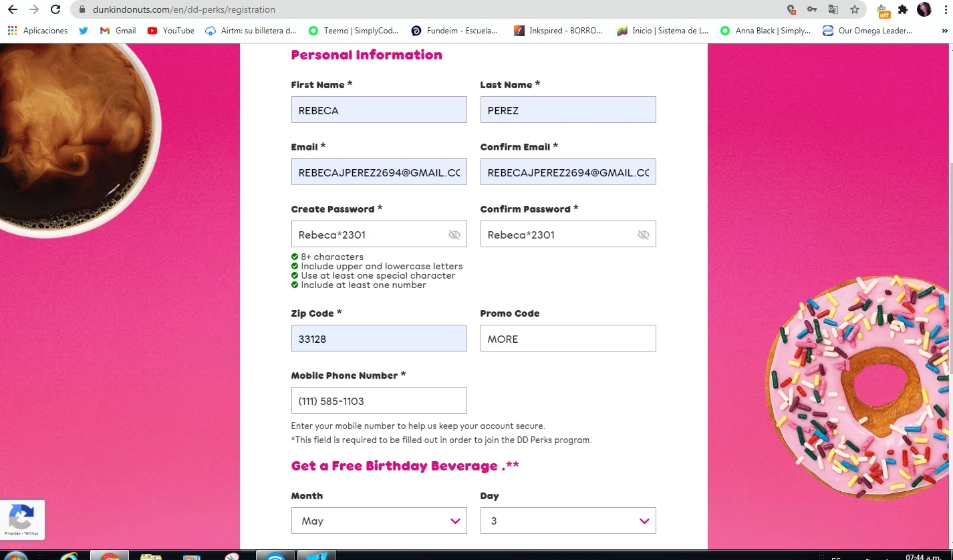Open the Fundeim Escuela bookmark
This screenshot has width=953, height=560.
(454, 31)
